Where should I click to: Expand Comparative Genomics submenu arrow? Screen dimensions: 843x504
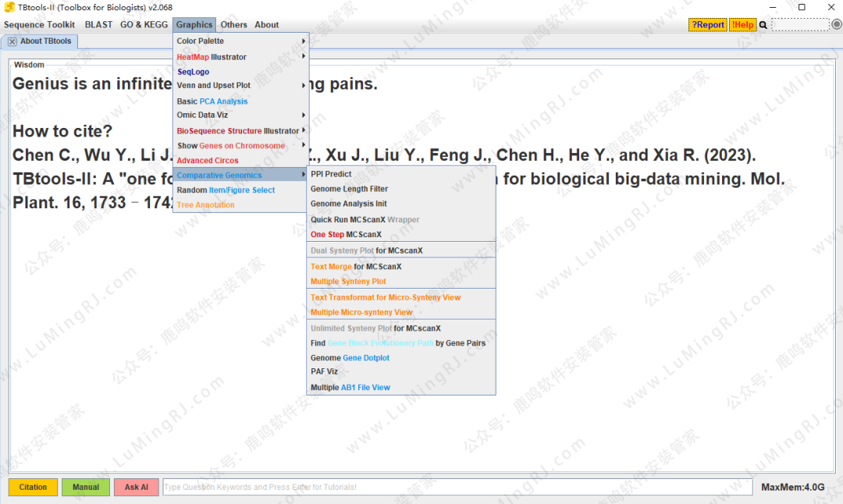(x=304, y=175)
